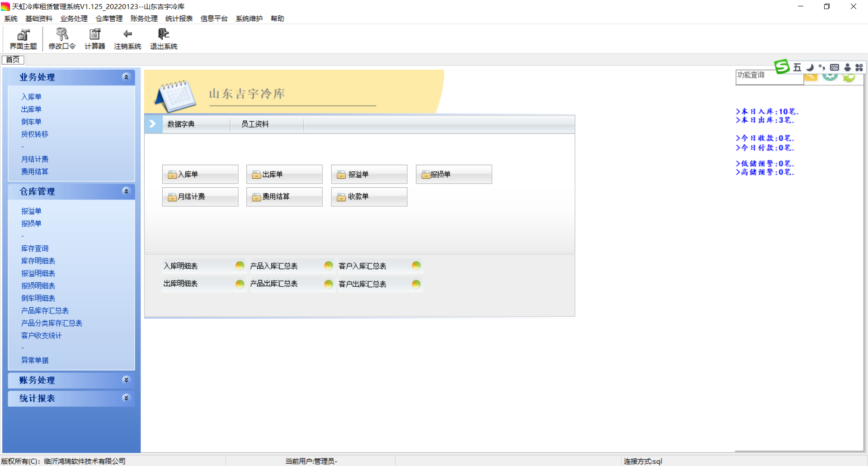Select the 数据字典 tab
868x466 pixels.
196,124
